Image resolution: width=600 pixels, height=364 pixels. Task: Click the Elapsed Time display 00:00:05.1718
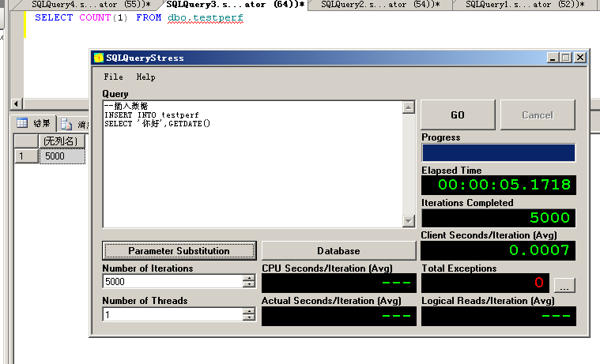[499, 185]
